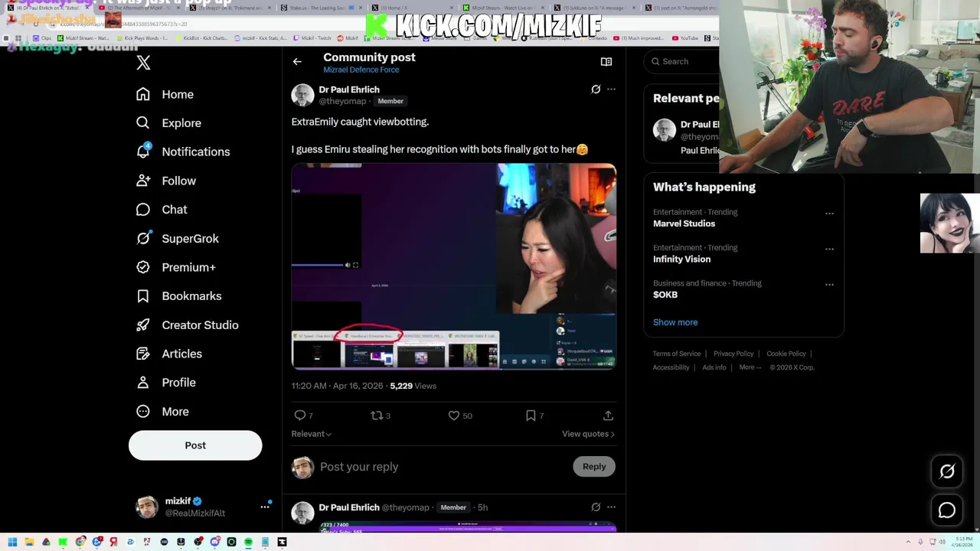980x551 pixels.
Task: Open the ExtraEmily screenshot image
Action: pyautogui.click(x=454, y=266)
